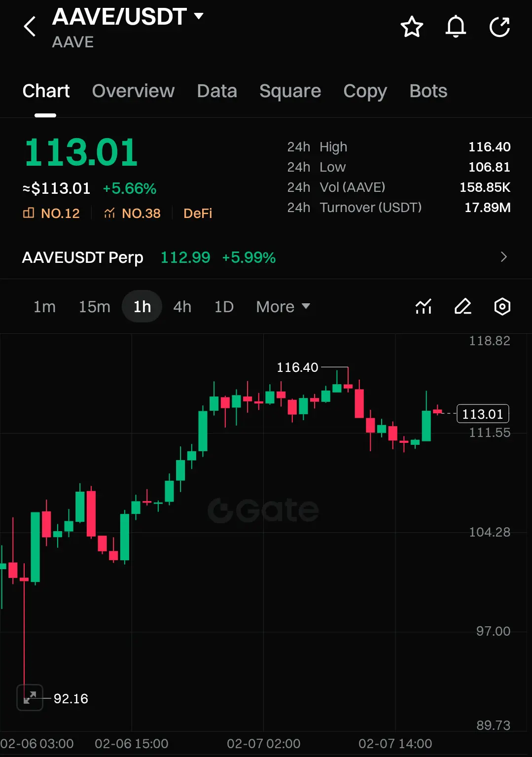Open the More timeframes dropdown
Screen dimensions: 532x757
point(283,307)
